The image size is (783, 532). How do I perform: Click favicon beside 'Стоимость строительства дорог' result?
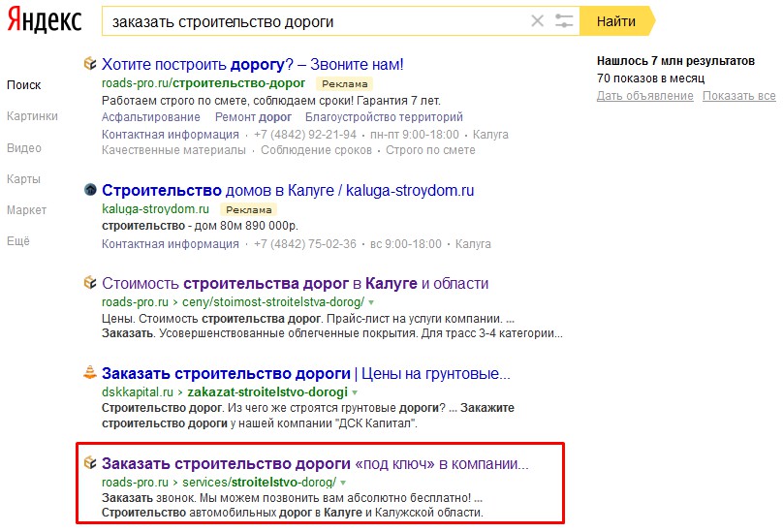[90, 283]
